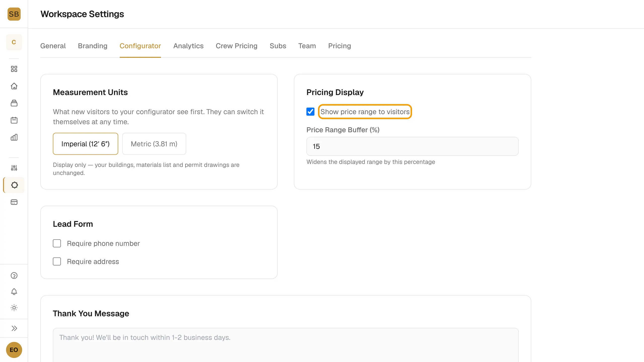Switch to the Branding tab
Screen dimensions: 644x362
pyautogui.click(x=93, y=46)
